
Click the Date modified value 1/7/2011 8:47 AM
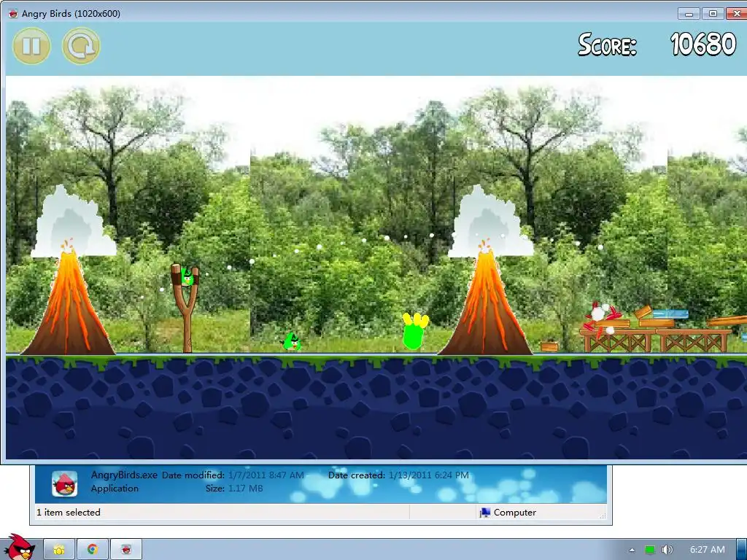coord(266,475)
